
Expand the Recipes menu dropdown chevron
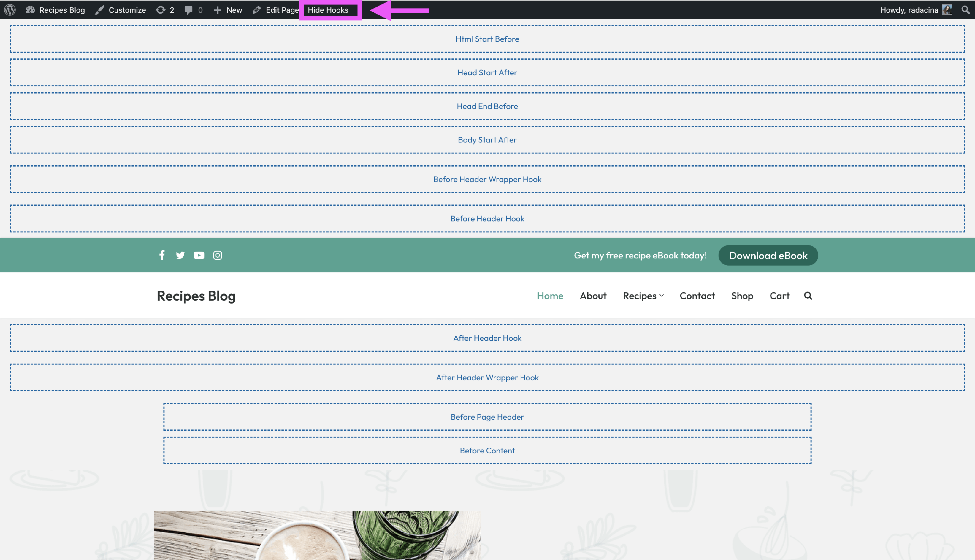(x=662, y=296)
